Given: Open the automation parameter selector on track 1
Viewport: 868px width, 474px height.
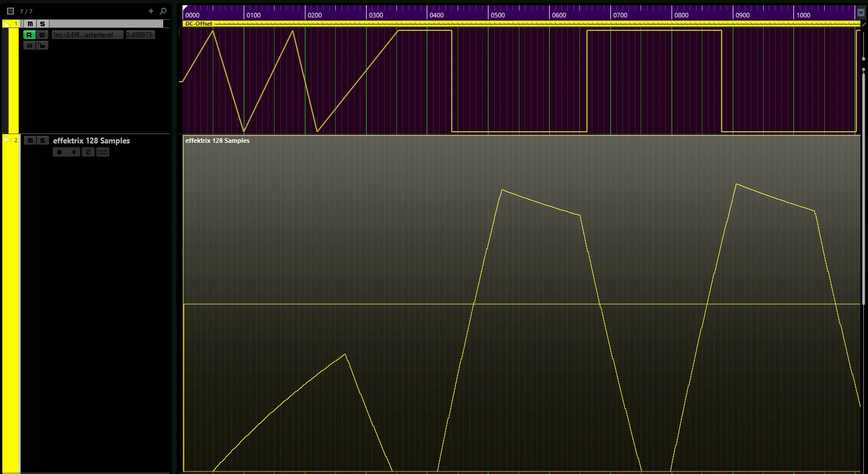Looking at the screenshot, I should coord(87,35).
